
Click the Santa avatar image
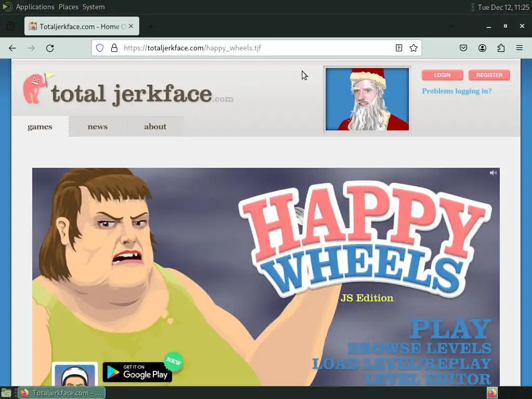pyautogui.click(x=367, y=99)
